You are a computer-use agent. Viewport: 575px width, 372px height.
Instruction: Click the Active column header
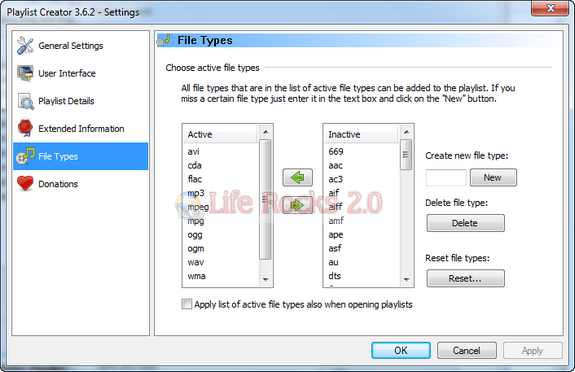coord(221,134)
